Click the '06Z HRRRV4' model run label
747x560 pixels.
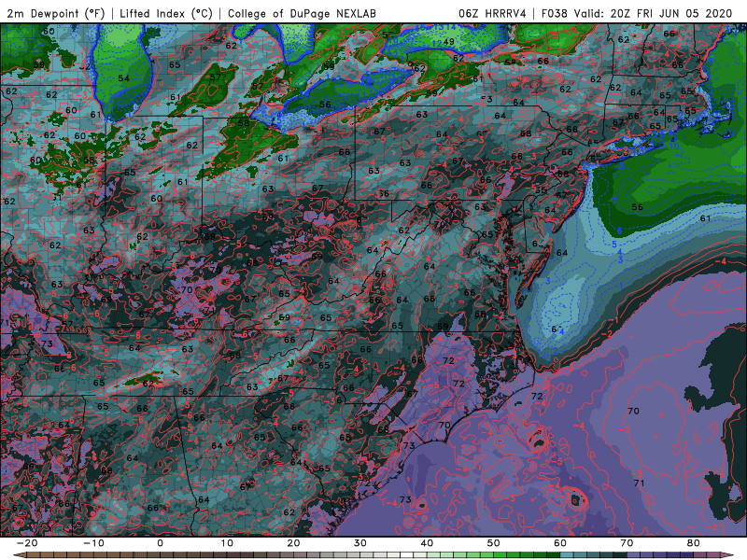tap(492, 13)
